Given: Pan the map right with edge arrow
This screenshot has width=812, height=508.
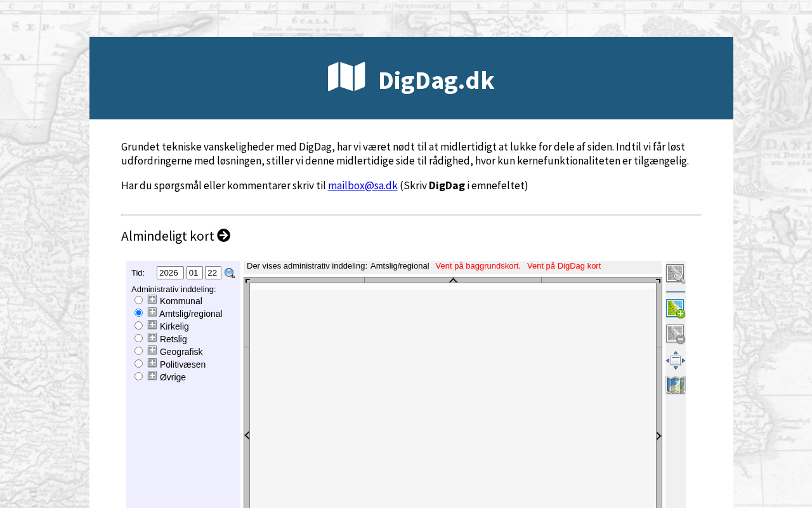Looking at the screenshot, I should [659, 436].
